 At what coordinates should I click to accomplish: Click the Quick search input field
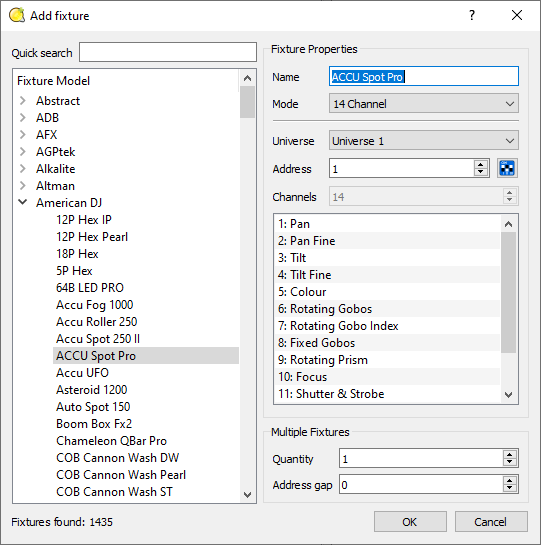[168, 52]
